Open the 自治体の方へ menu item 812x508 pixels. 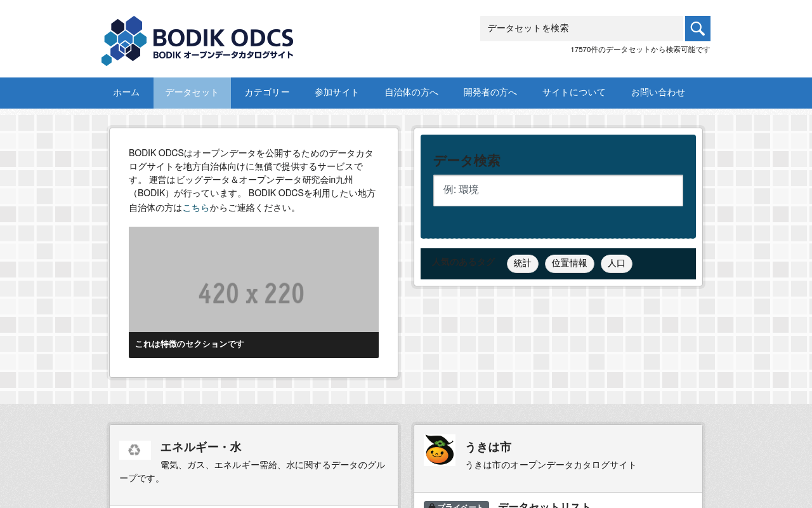point(412,93)
